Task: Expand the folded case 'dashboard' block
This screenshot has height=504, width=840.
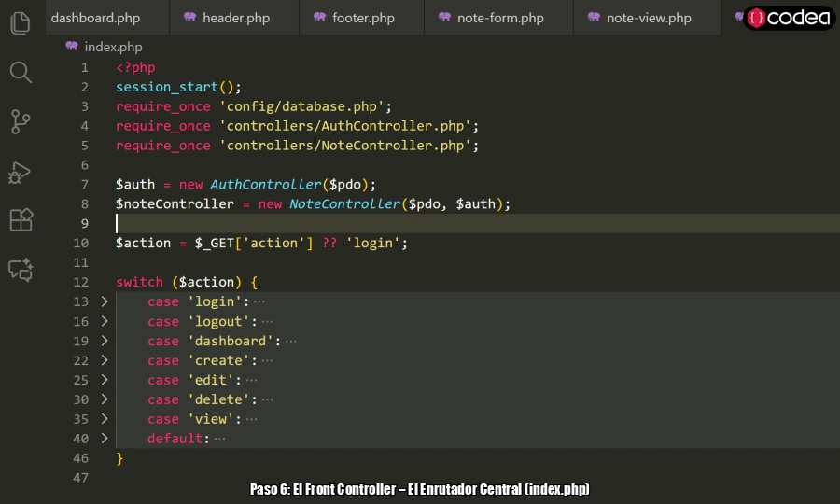Action: pos(105,341)
